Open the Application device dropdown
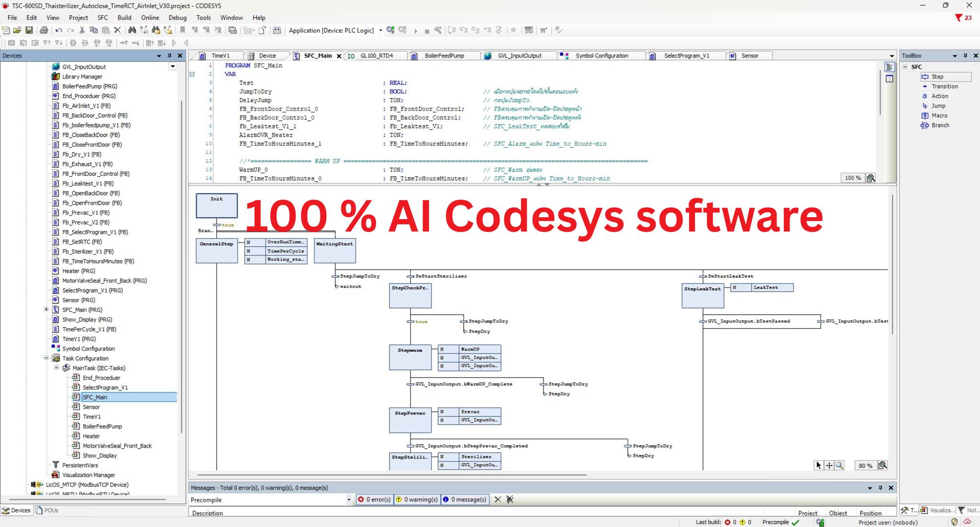Screen dimensions: 980x527 click(x=381, y=30)
